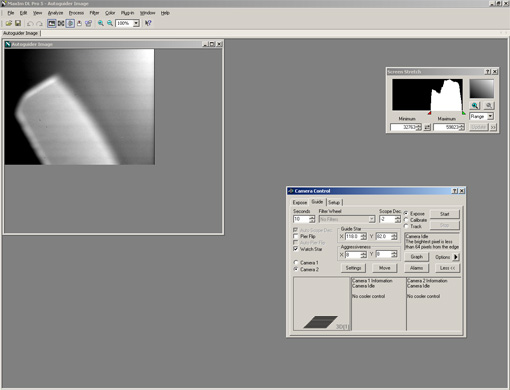The height and width of the screenshot is (390, 510).
Task: Click the Save toolbar icon
Action: 18,23
